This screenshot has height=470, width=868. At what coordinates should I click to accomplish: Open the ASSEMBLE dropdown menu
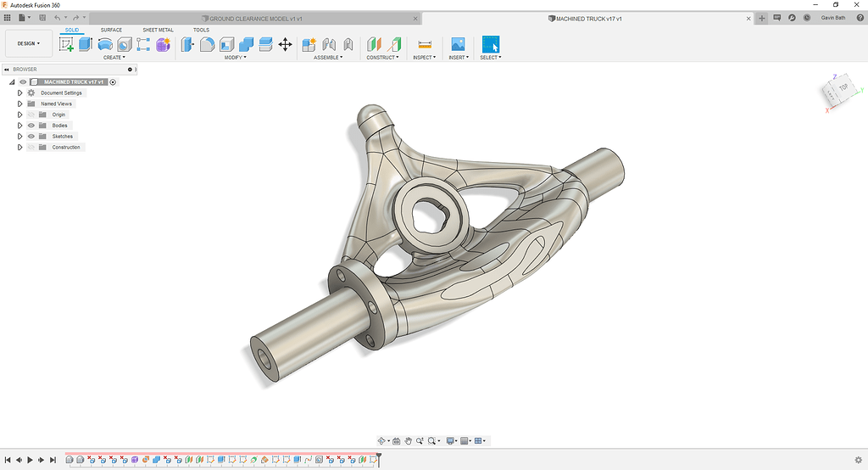pyautogui.click(x=328, y=58)
